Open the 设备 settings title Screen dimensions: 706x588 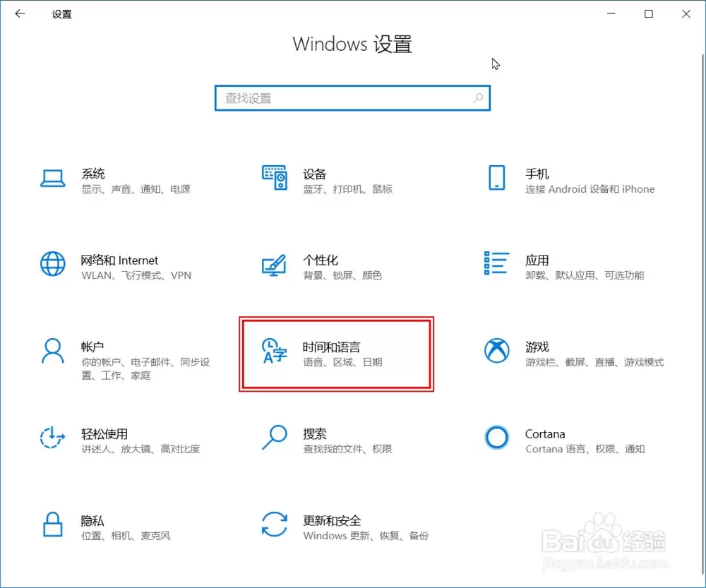[315, 174]
